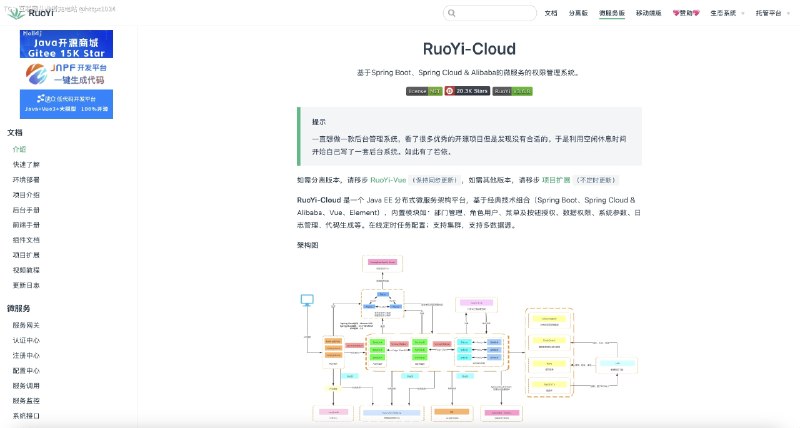
Task: Open the blue 低代码开发平台 banner
Action: pyautogui.click(x=66, y=104)
